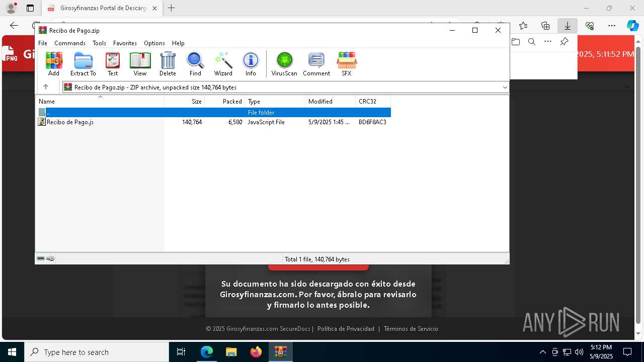This screenshot has width=644, height=362.
Task: Close the Girosyfinanzas browser tab
Action: [x=154, y=8]
